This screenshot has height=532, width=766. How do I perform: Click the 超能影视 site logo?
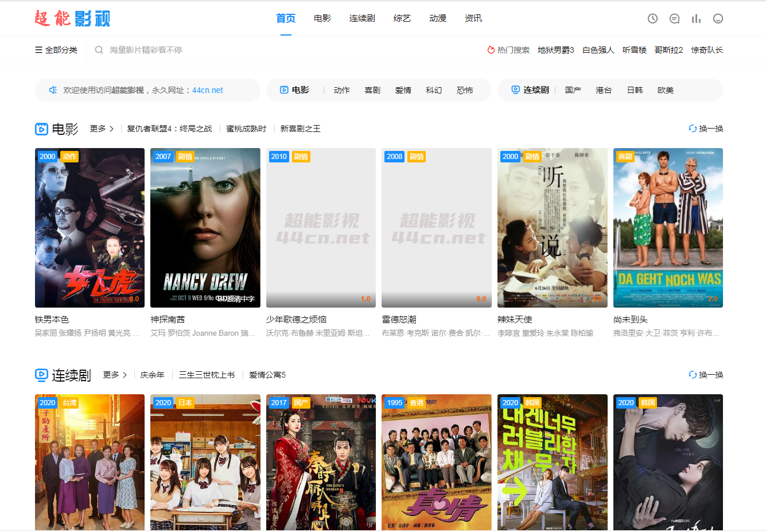[72, 18]
